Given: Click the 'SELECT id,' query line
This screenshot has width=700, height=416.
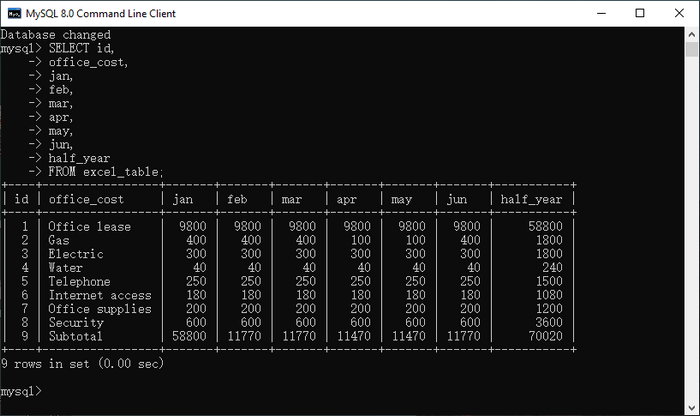Looking at the screenshot, I should point(81,48).
